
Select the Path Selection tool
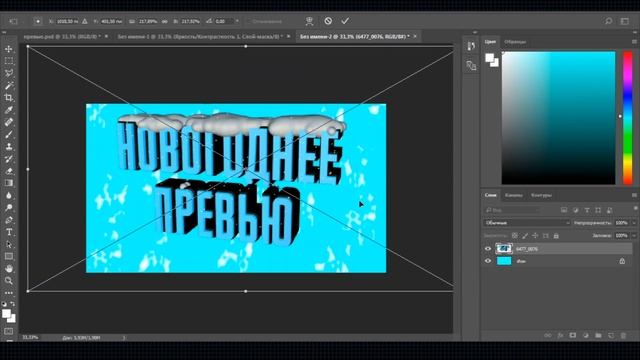[x=9, y=244]
